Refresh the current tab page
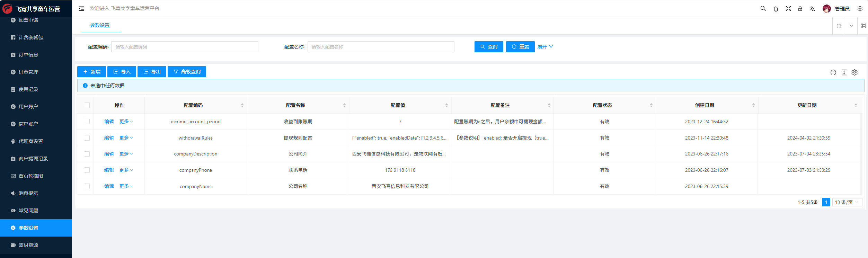Image resolution: width=868 pixels, height=258 pixels. tap(839, 26)
